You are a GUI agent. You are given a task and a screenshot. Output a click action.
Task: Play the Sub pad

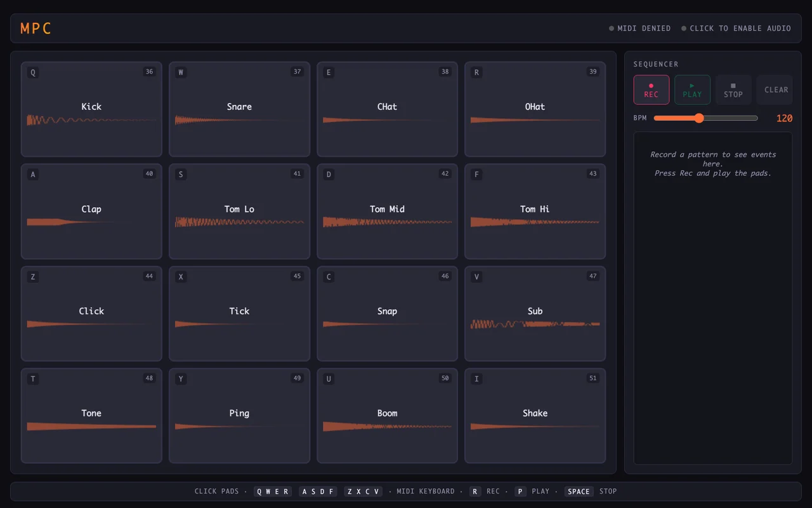535,314
